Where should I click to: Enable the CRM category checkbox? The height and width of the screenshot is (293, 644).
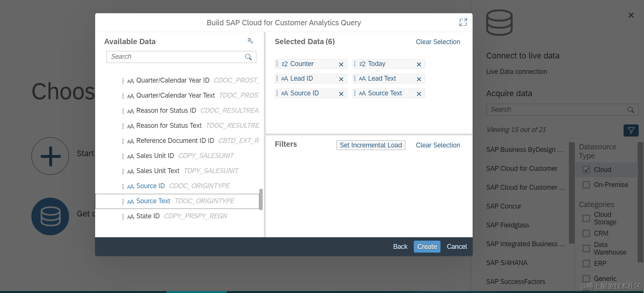point(586,233)
